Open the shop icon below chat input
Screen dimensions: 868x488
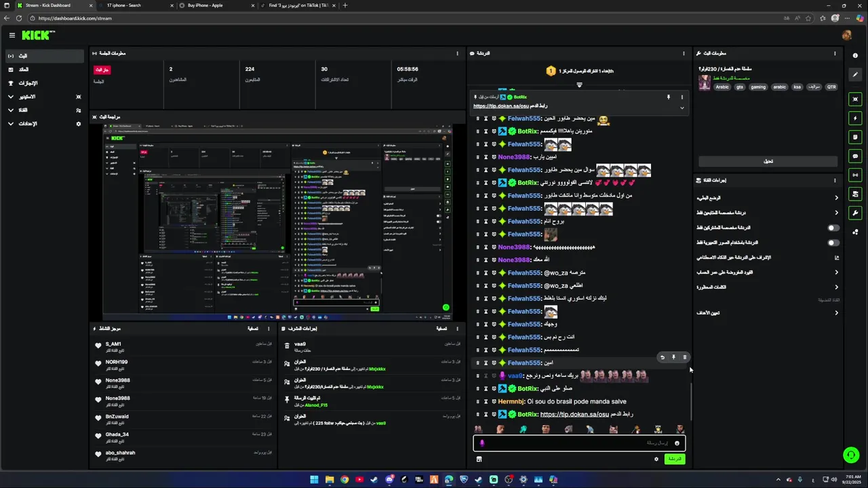pyautogui.click(x=479, y=459)
